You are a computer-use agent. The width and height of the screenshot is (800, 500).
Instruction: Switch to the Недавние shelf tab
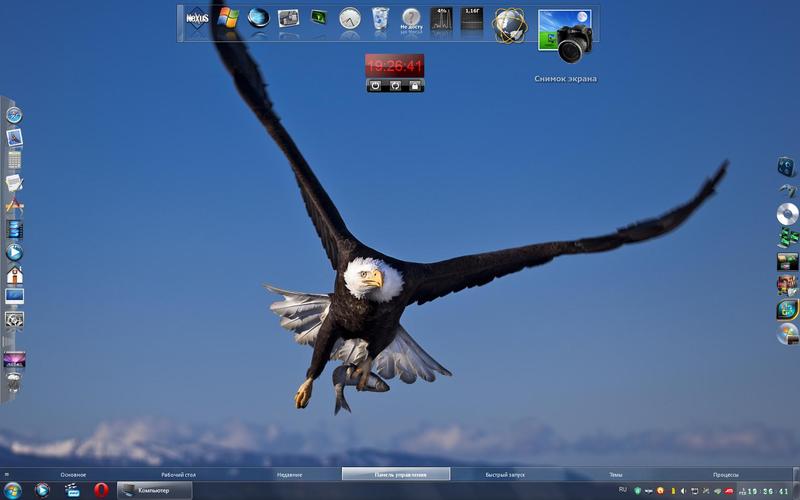point(289,474)
